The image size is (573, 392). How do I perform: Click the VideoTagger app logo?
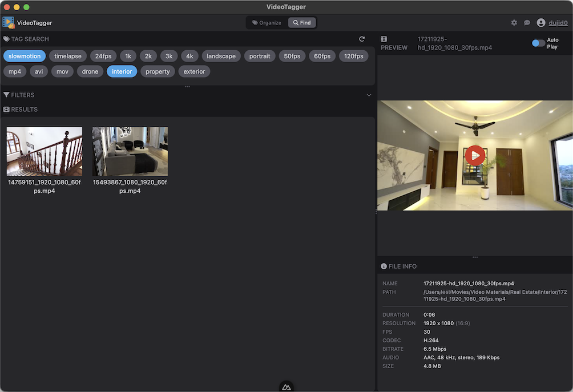[9, 23]
